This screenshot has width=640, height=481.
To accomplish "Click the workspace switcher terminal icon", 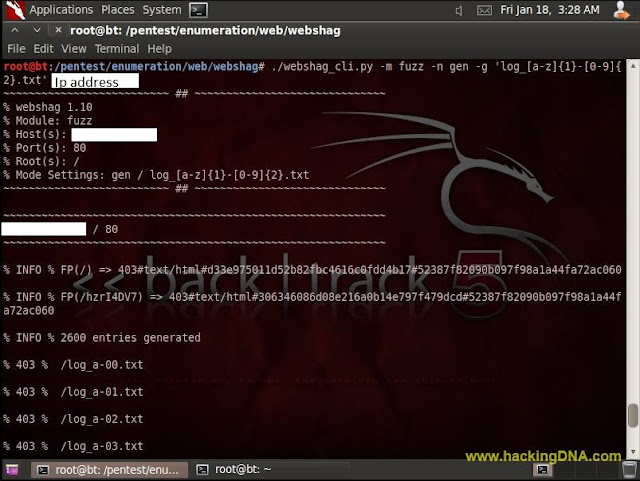I will [x=542, y=470].
